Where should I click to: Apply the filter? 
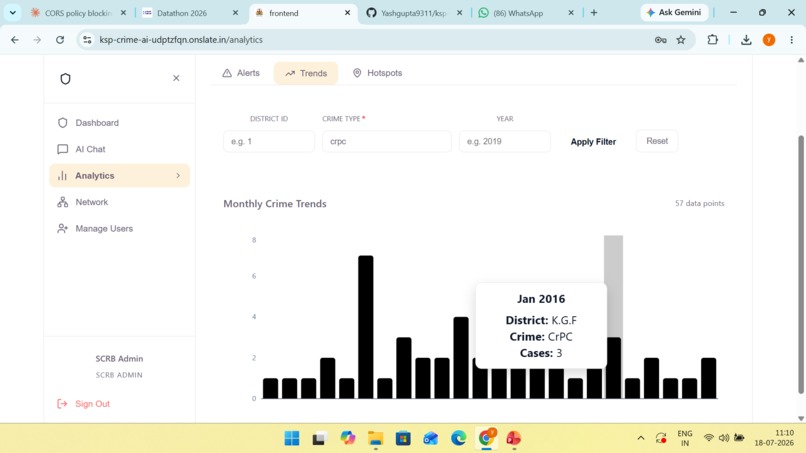pos(593,141)
